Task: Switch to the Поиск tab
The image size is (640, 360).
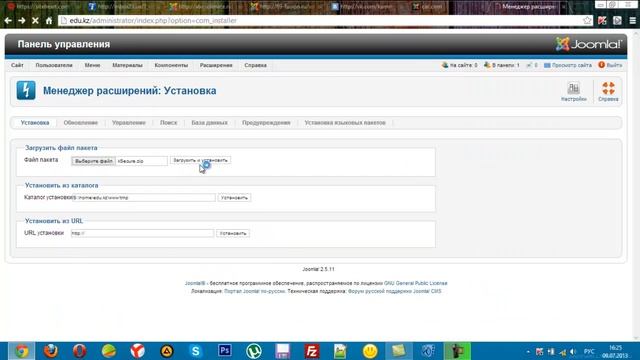Action: tap(169, 123)
